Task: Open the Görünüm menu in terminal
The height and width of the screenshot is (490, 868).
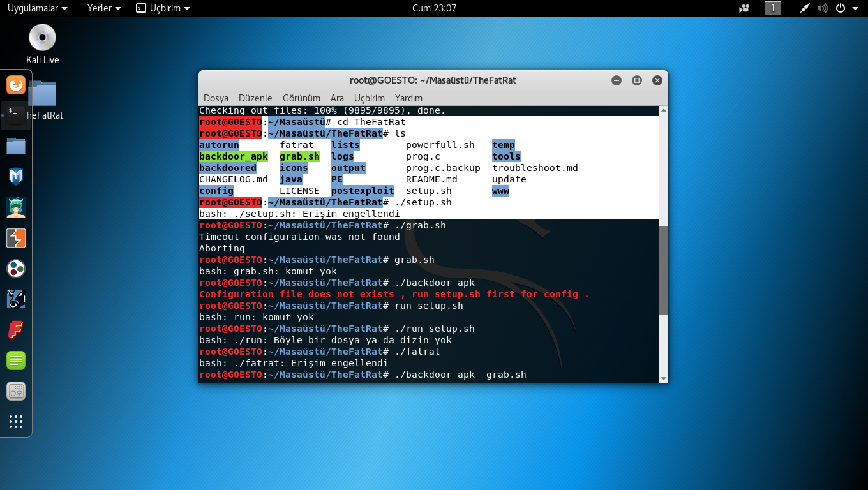Action: (x=301, y=98)
